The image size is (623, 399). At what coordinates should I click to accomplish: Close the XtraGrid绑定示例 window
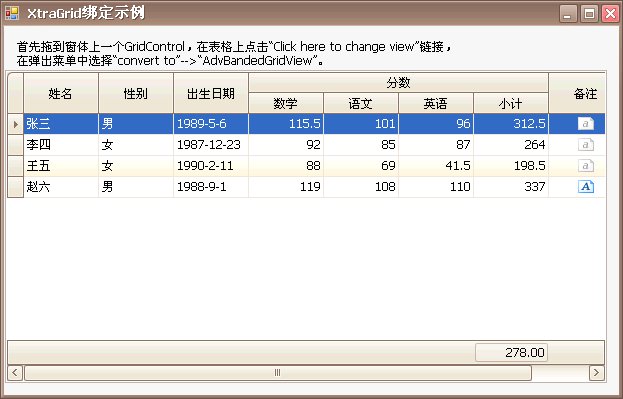coord(610,14)
